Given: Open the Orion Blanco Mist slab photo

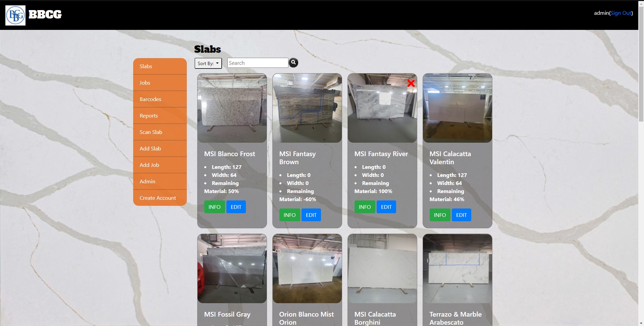Looking at the screenshot, I should pyautogui.click(x=307, y=269).
